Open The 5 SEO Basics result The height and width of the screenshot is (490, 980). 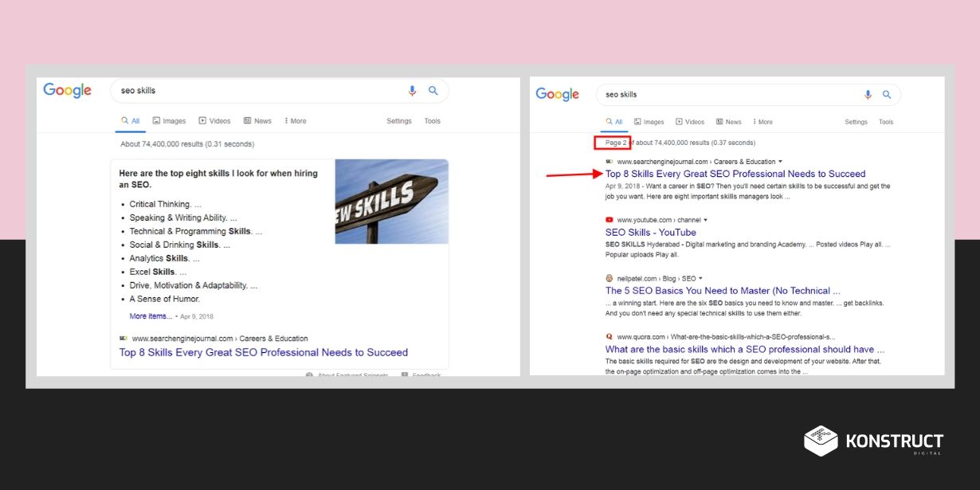tap(723, 291)
